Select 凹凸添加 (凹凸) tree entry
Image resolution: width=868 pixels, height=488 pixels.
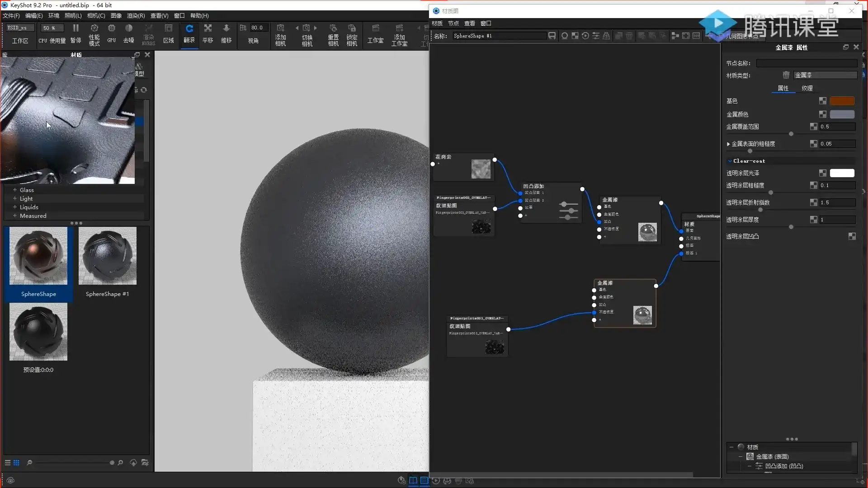click(783, 466)
